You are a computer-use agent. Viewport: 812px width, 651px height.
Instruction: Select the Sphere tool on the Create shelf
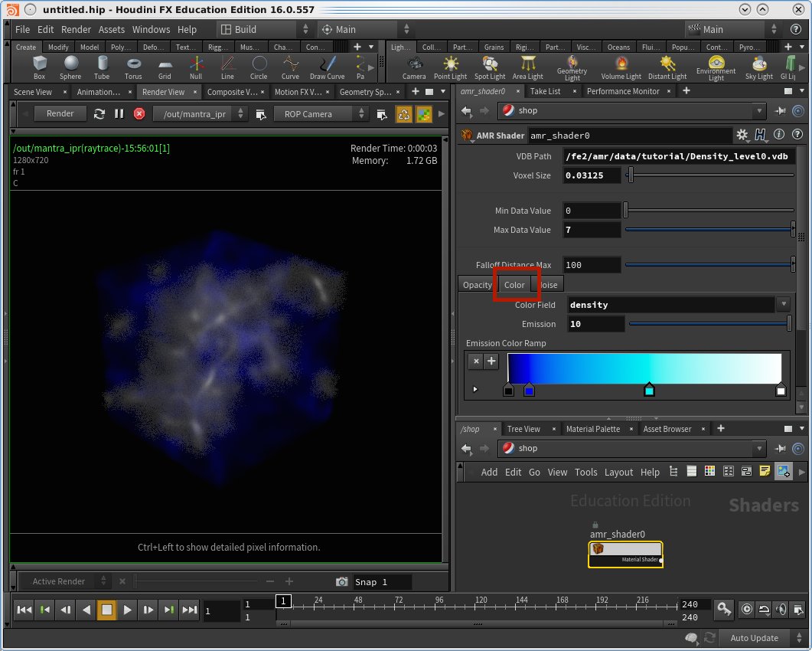[70, 67]
